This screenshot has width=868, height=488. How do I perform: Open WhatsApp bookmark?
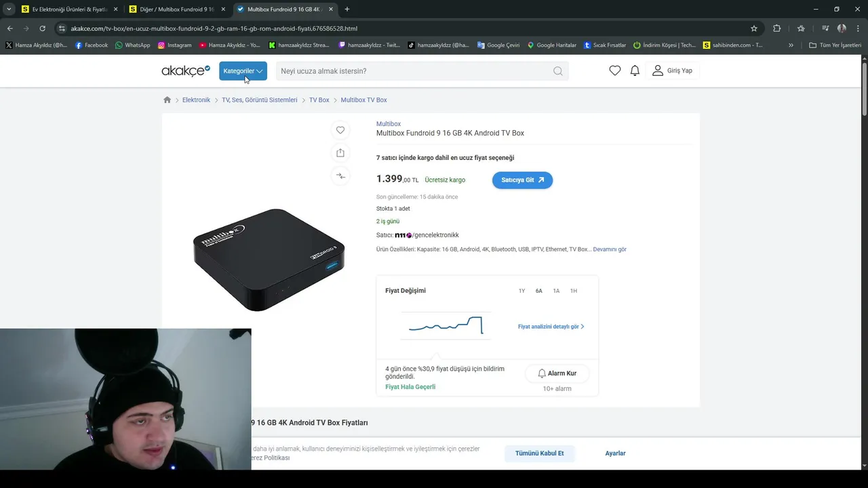[x=132, y=45]
